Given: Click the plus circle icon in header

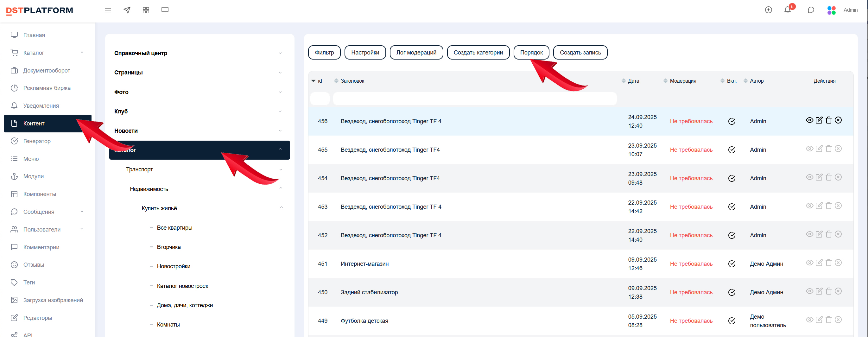Looking at the screenshot, I should point(768,10).
